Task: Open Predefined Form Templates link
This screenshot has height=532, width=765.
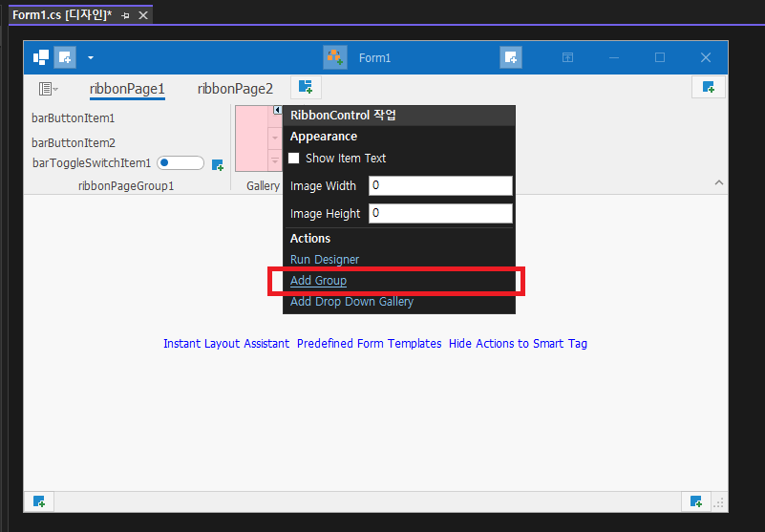Action: point(369,344)
